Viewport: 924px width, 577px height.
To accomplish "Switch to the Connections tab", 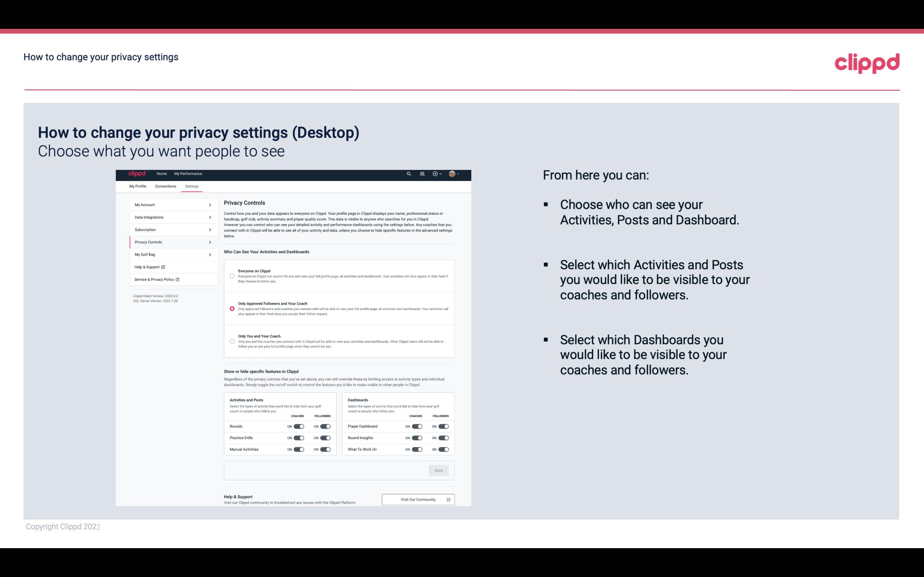I will pos(165,186).
